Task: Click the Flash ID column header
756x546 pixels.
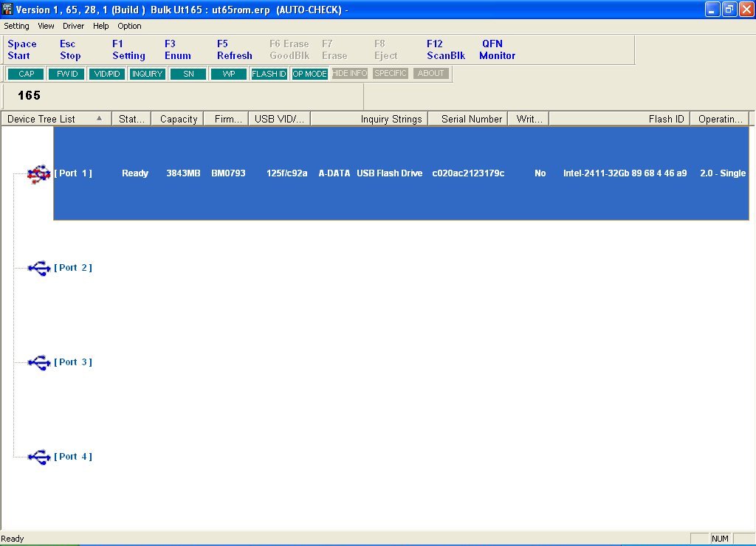Action: [x=619, y=119]
